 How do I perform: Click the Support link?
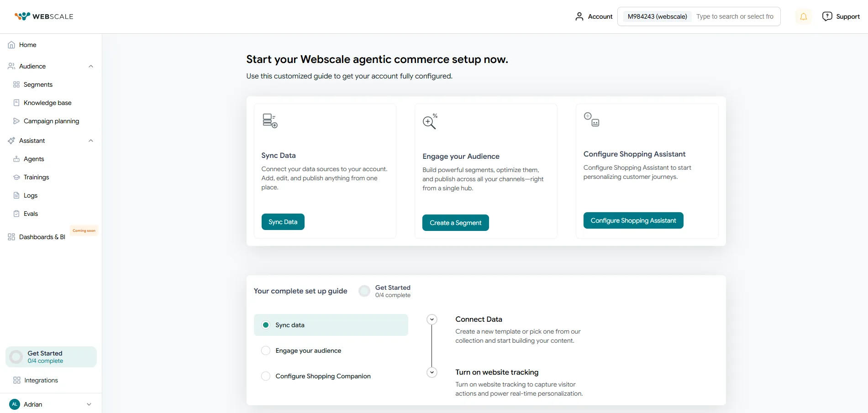tap(848, 16)
